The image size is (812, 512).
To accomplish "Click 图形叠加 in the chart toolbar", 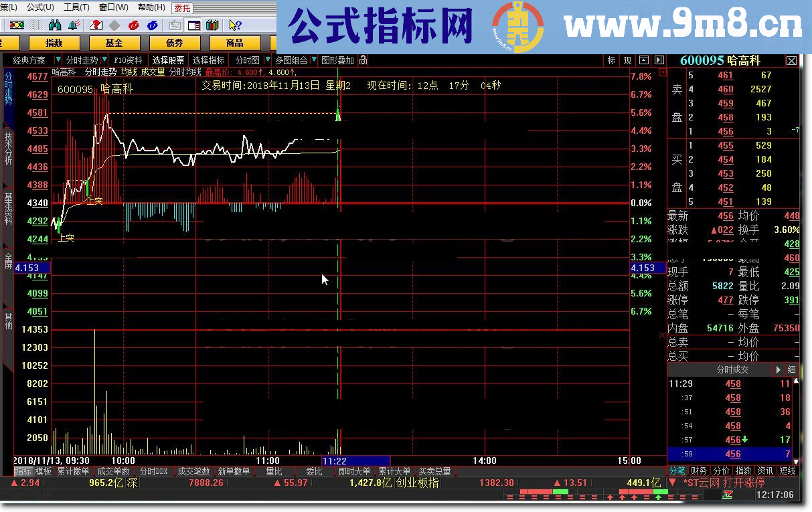I will 339,60.
